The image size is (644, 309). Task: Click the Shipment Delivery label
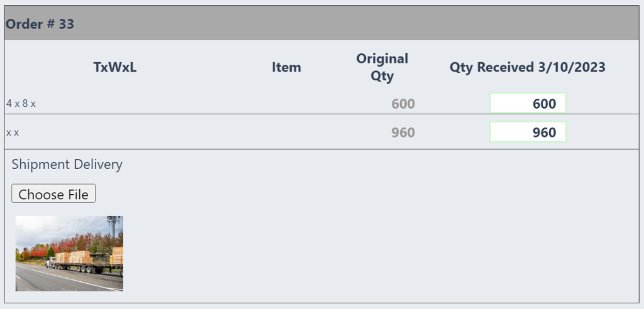[x=67, y=164]
